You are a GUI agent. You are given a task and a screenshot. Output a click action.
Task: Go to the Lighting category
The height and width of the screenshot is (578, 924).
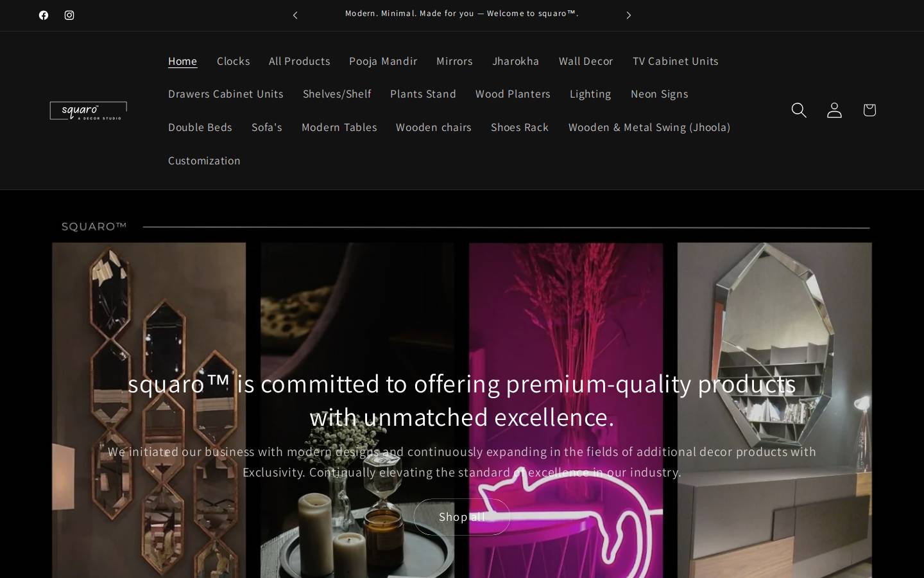click(590, 94)
